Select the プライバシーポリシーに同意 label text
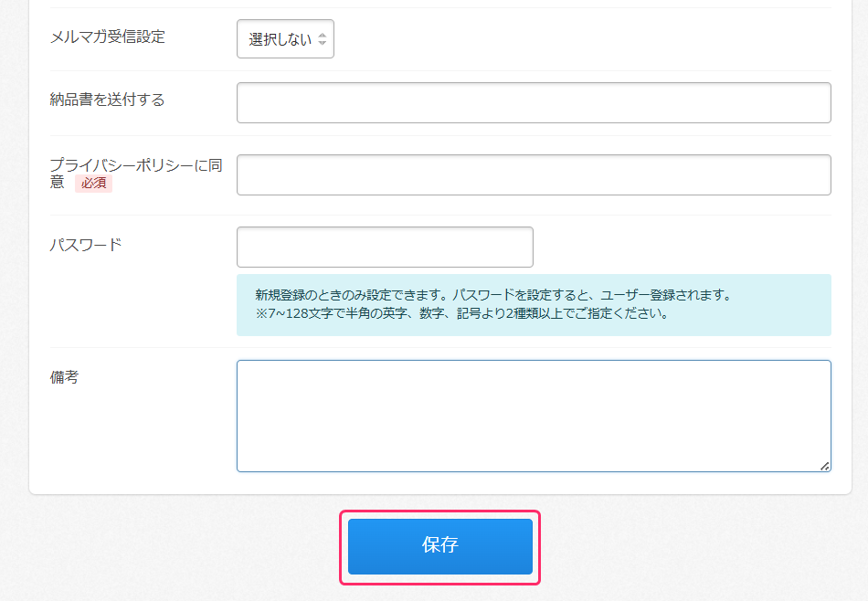Screen dimensions: 868x601 [135, 165]
